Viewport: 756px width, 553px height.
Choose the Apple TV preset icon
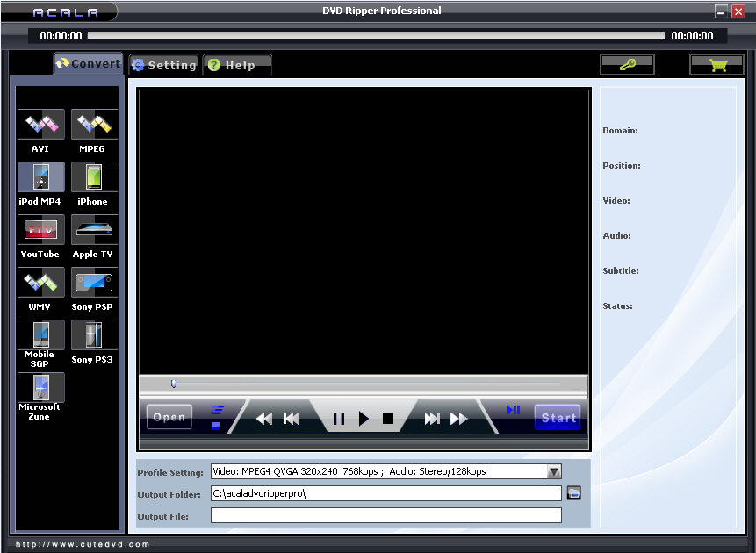[93, 231]
